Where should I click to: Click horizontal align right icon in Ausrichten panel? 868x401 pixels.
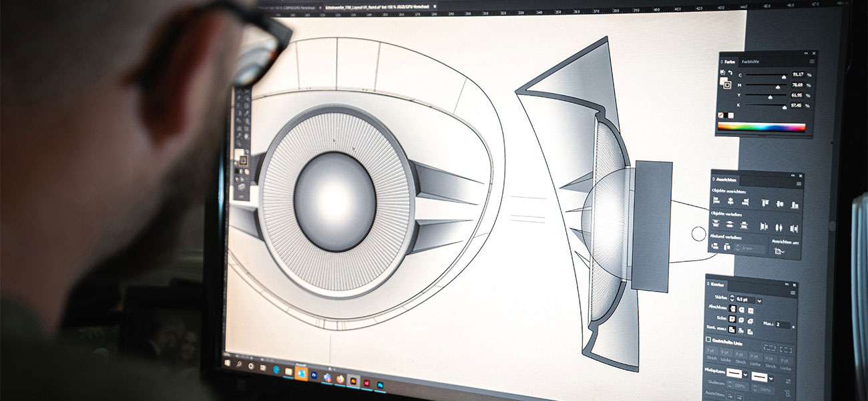(745, 202)
